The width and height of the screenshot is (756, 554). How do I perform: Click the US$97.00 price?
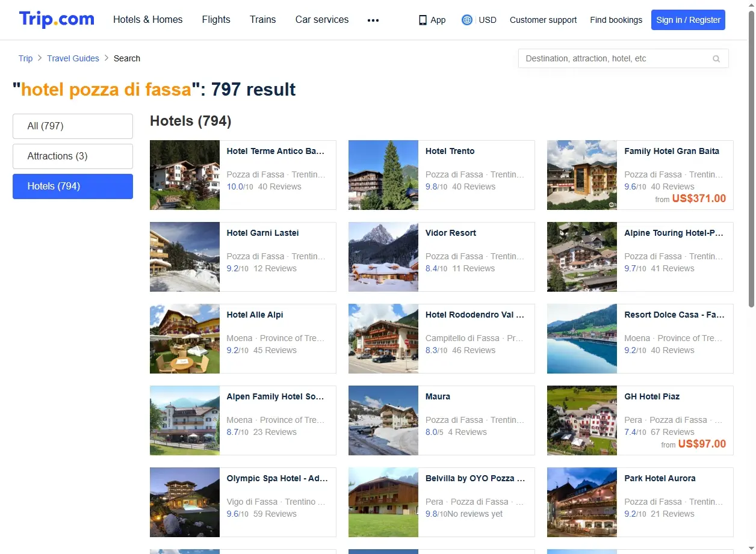(702, 444)
